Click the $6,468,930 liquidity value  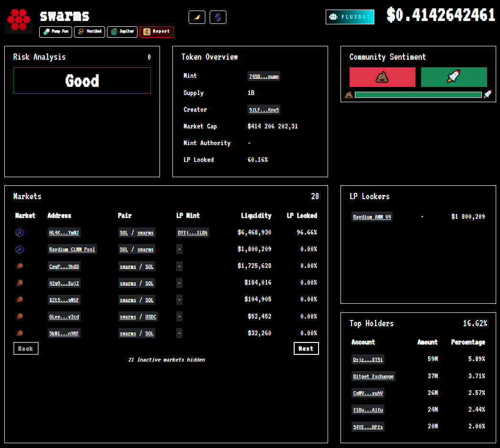254,233
